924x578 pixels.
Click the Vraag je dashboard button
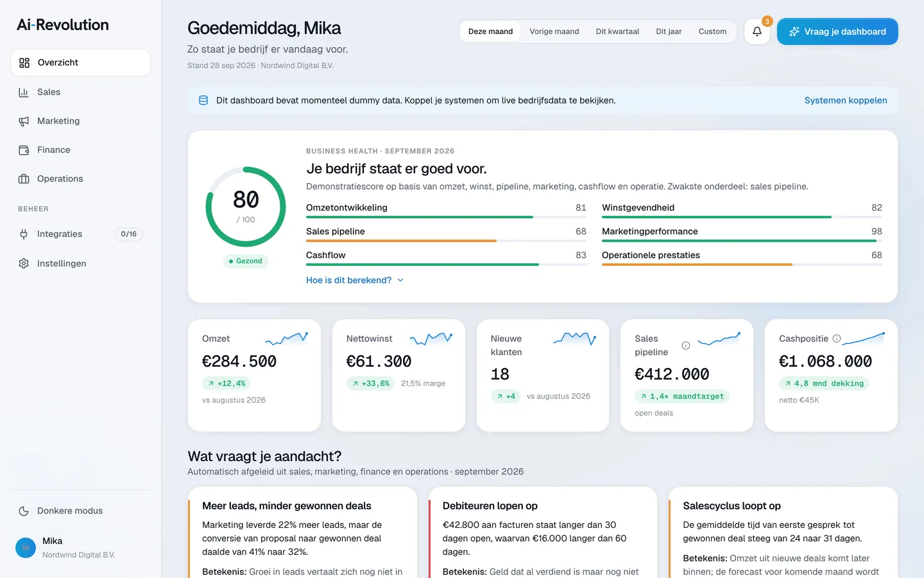[x=837, y=31]
